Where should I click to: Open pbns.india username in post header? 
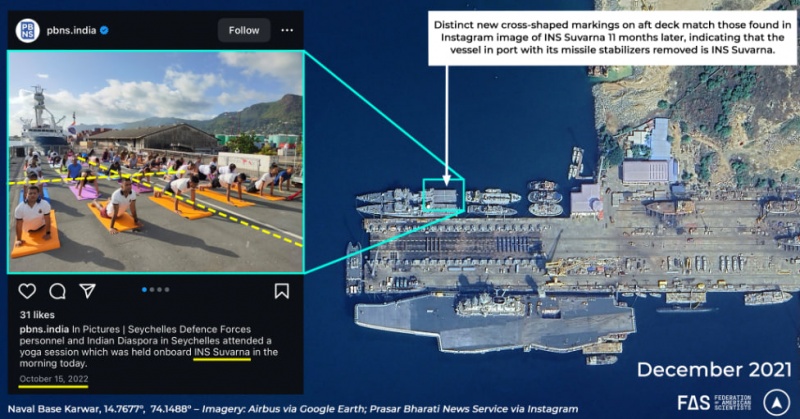pyautogui.click(x=70, y=31)
